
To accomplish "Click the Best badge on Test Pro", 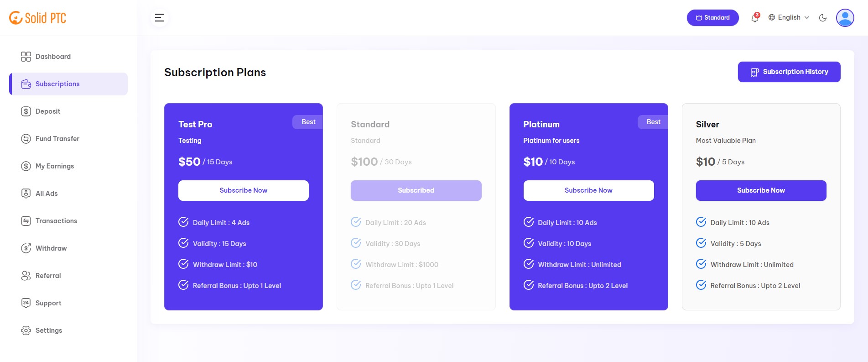I will tap(308, 122).
